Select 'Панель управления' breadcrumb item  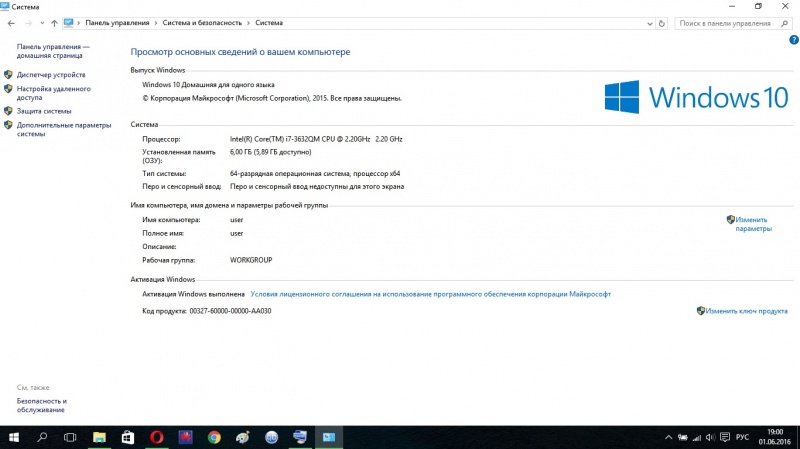coord(117,23)
